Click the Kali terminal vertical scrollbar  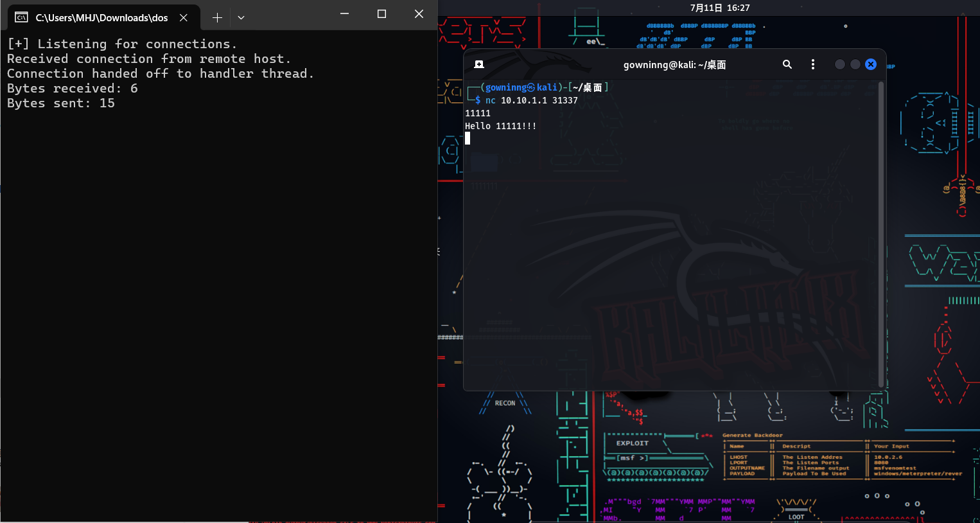click(881, 231)
